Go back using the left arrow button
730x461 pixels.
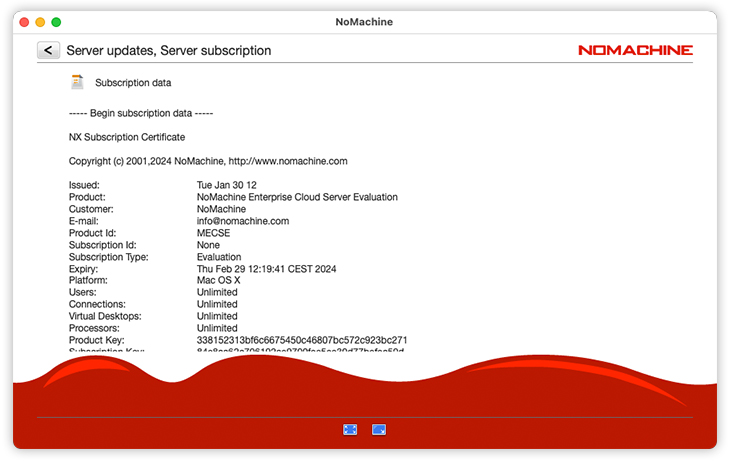(48, 50)
